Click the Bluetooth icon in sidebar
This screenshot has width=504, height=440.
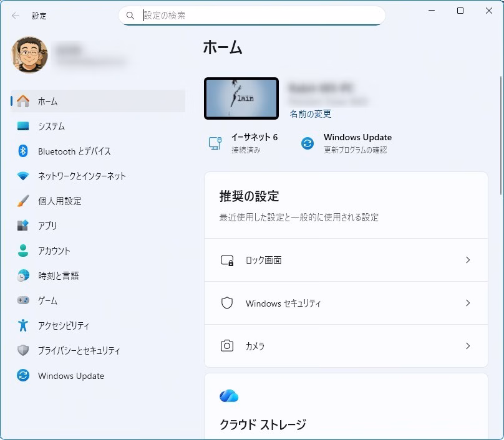23,151
